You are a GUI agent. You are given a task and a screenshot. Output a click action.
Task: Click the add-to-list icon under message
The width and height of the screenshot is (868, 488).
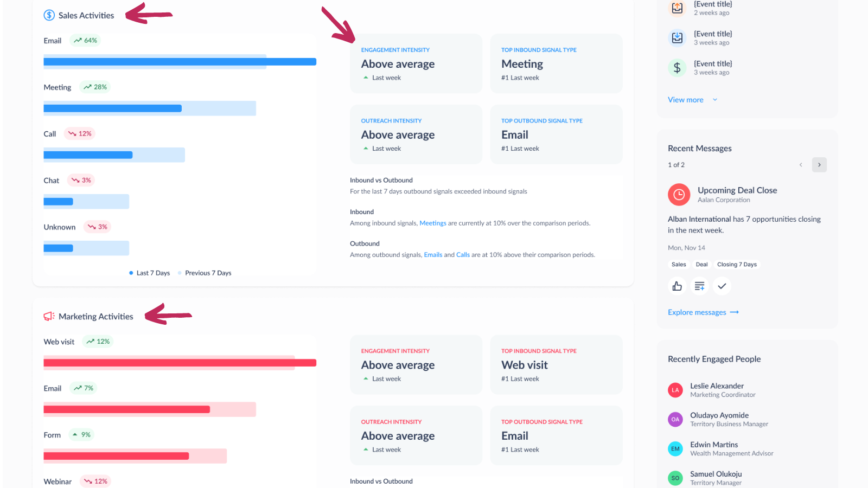[699, 286]
